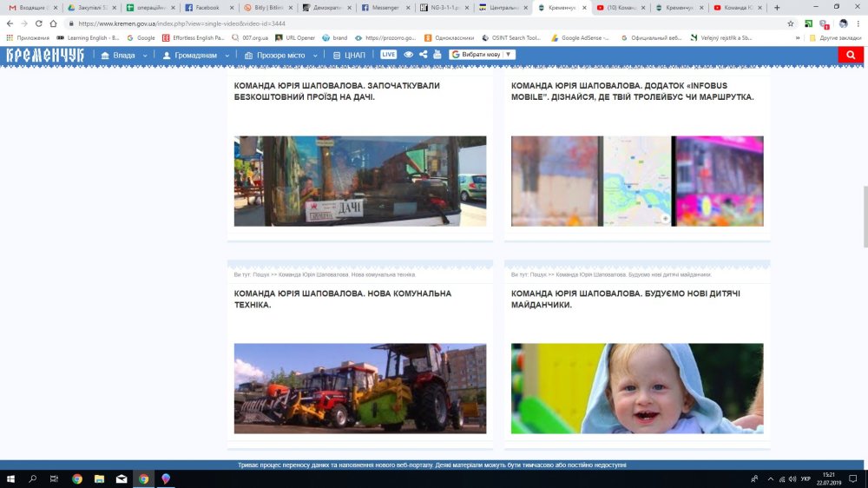Click the Kremenchuk site logo
Screen dimensions: 868x488
(x=45, y=55)
